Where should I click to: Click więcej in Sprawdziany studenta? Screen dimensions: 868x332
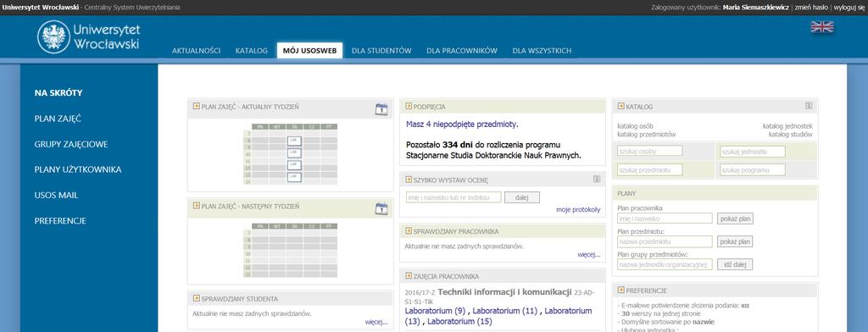[376, 322]
